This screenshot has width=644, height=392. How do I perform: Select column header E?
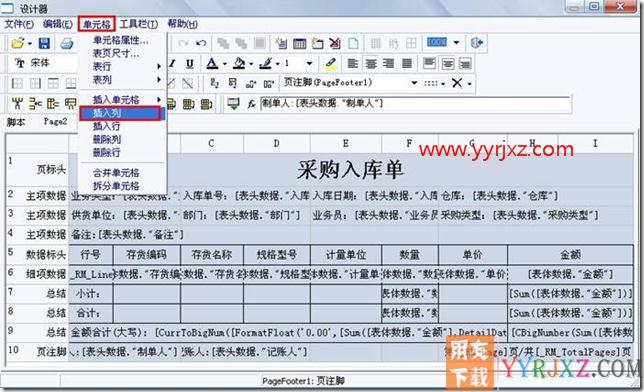click(346, 143)
